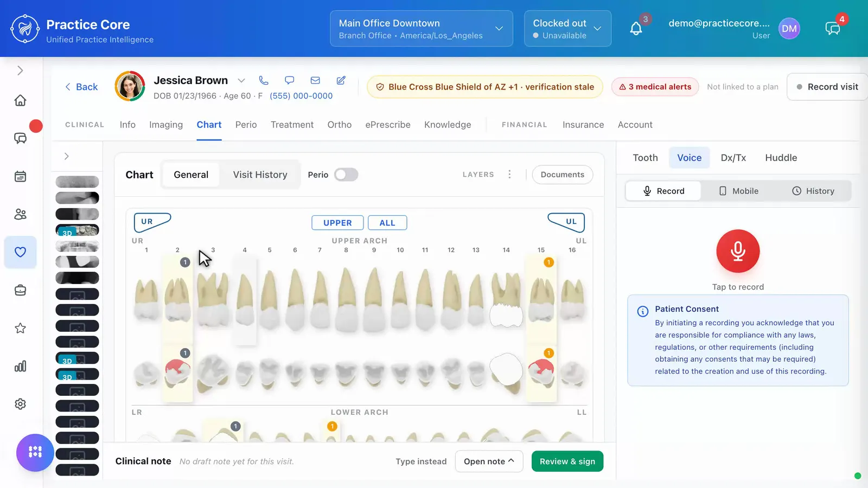Call patient using the phone icon
The height and width of the screenshot is (488, 868).
(264, 80)
